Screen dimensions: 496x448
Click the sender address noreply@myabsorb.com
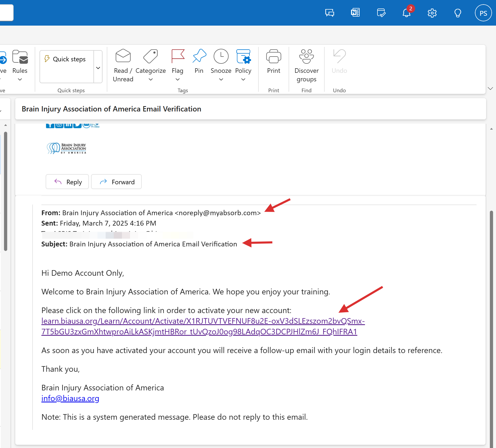(218, 213)
